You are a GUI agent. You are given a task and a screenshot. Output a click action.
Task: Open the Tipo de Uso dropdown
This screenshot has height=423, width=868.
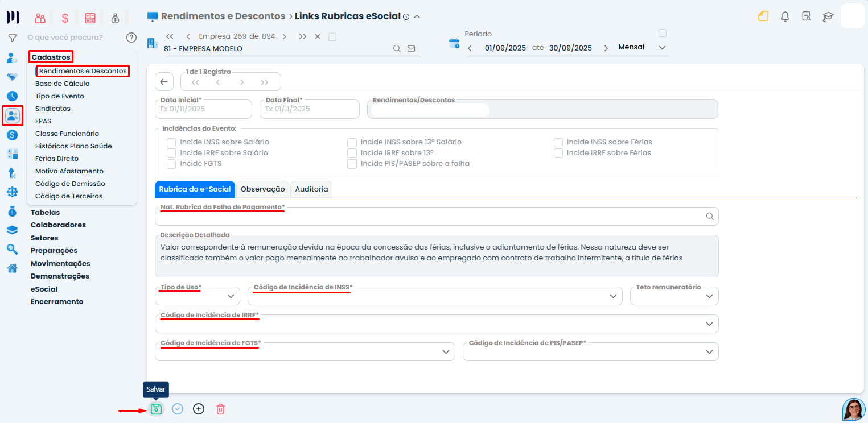pyautogui.click(x=197, y=296)
